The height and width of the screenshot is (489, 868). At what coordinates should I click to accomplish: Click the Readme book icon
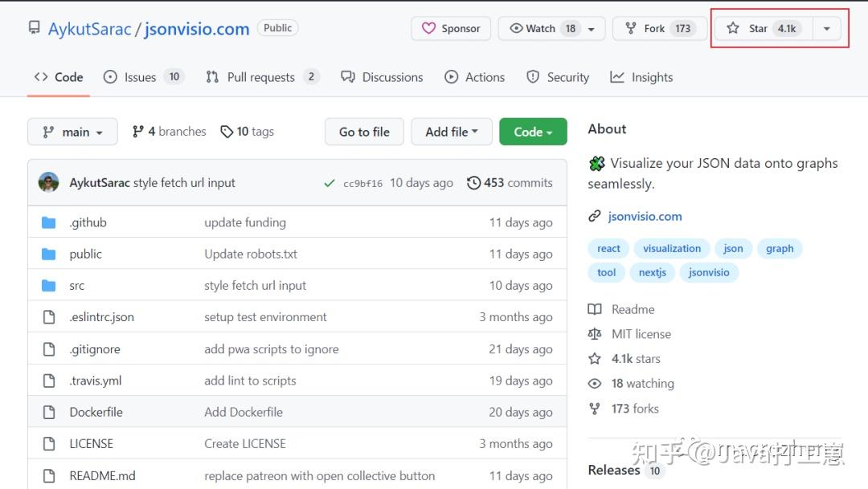tap(595, 309)
